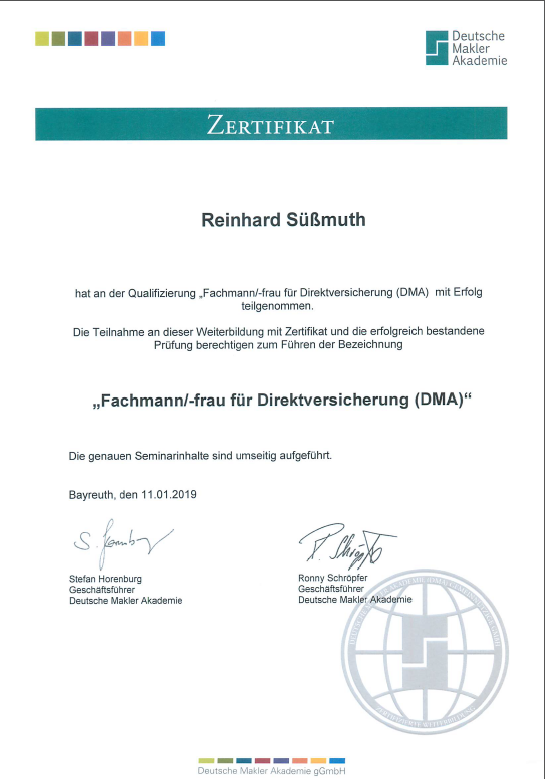Click the lime green square in header
Screen dimensions: 545x779
click(42, 39)
